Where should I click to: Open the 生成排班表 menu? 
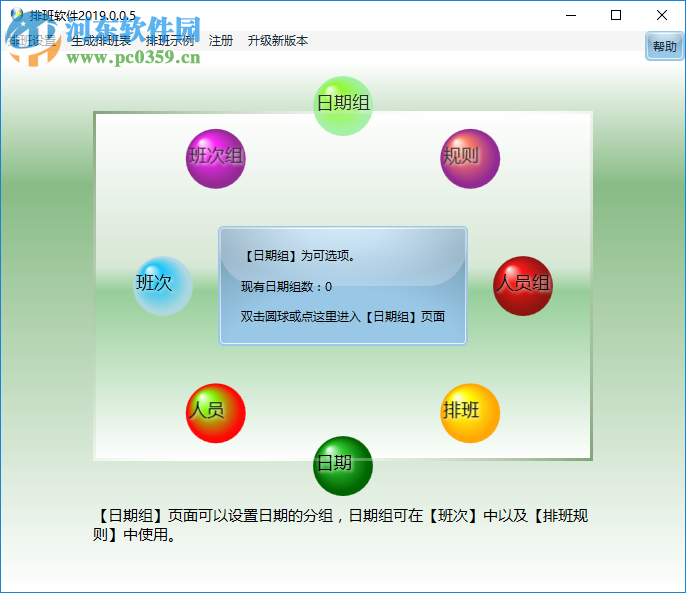pyautogui.click(x=101, y=41)
